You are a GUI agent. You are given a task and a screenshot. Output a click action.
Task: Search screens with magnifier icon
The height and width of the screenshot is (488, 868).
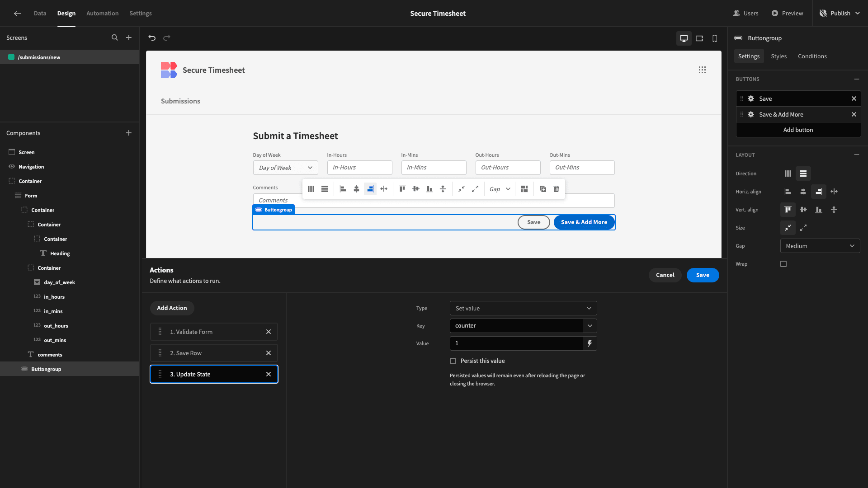pos(115,38)
